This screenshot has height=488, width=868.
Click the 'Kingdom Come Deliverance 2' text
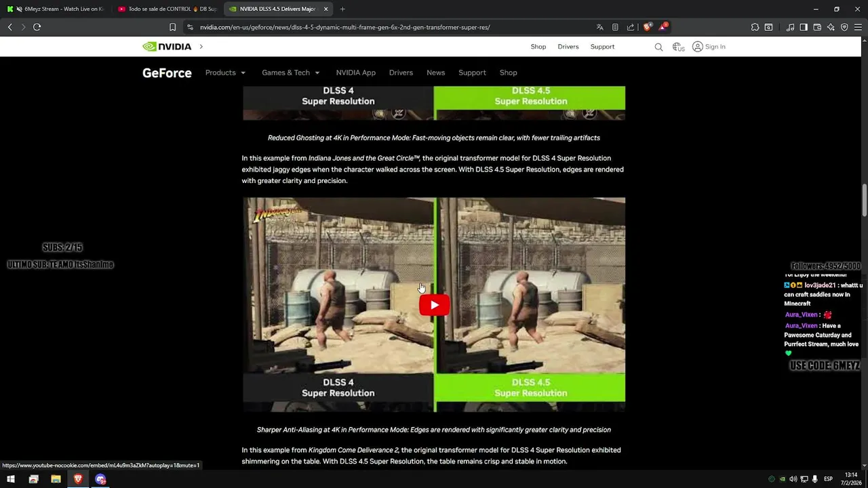coord(353,450)
